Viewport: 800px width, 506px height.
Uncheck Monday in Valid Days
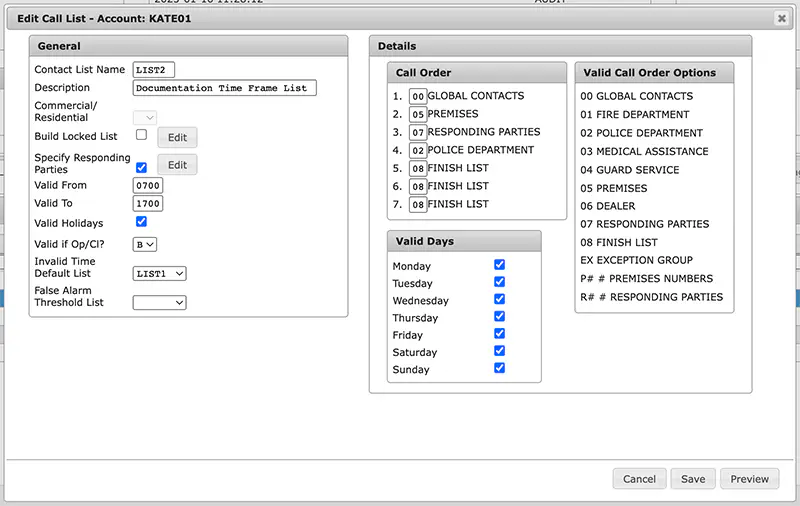(x=499, y=264)
